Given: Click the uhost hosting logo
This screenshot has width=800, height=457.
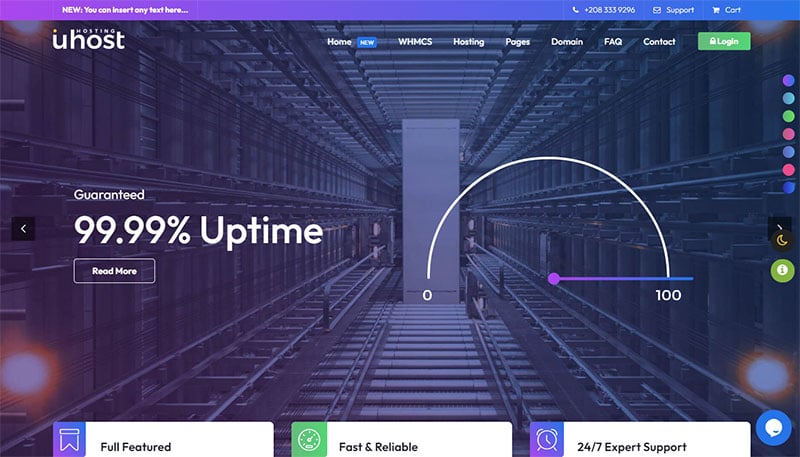Looking at the screenshot, I should click(x=88, y=39).
